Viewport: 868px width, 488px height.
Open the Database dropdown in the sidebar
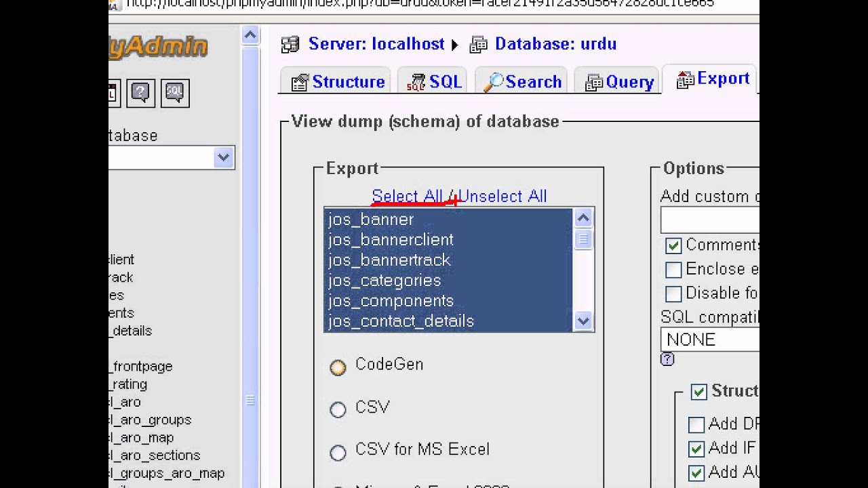(172, 158)
